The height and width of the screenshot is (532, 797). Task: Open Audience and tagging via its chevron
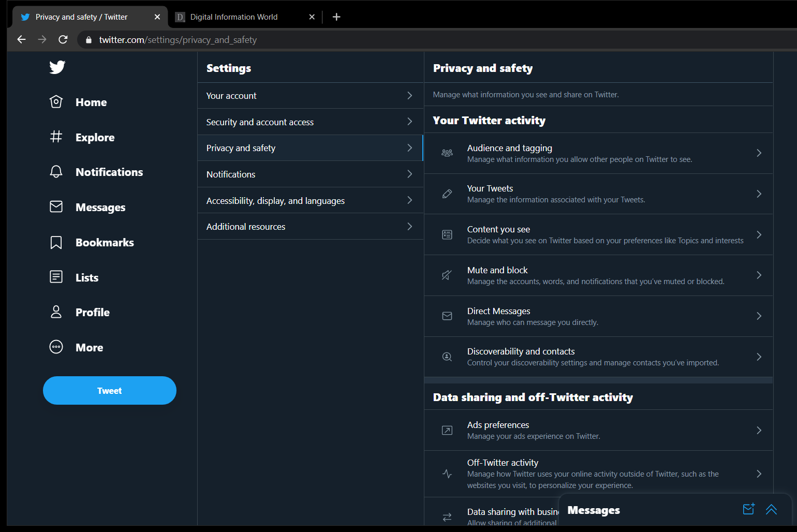[x=759, y=153]
